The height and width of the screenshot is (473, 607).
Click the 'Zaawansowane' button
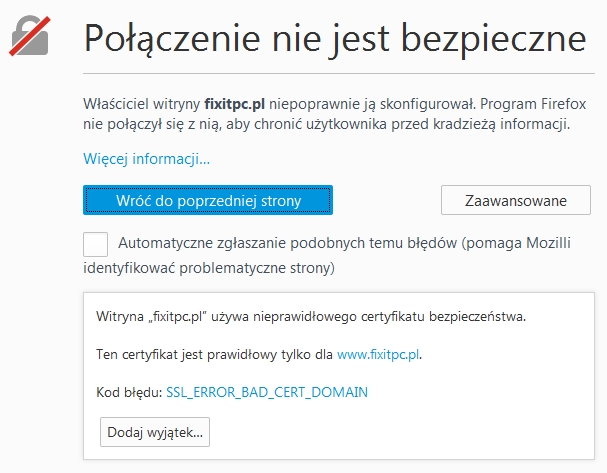pos(516,200)
